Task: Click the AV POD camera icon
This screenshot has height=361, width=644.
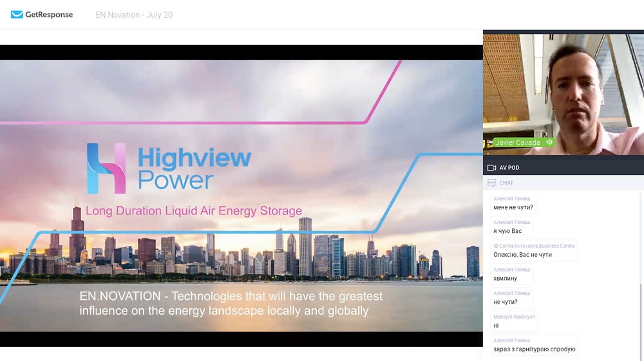Action: [491, 168]
